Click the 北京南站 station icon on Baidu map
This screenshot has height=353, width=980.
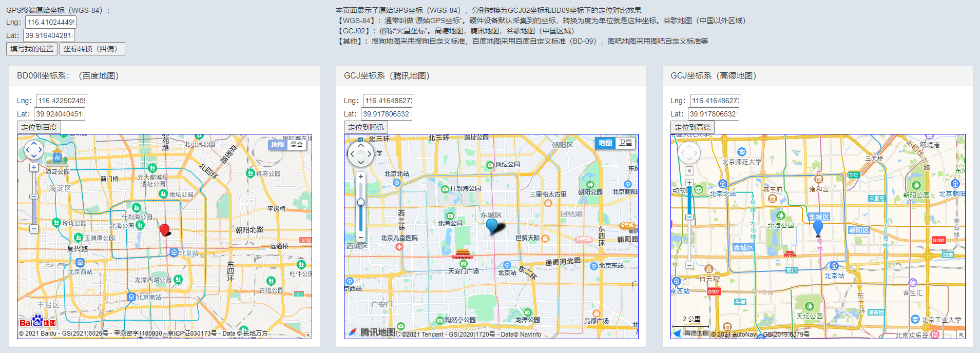pos(131,297)
